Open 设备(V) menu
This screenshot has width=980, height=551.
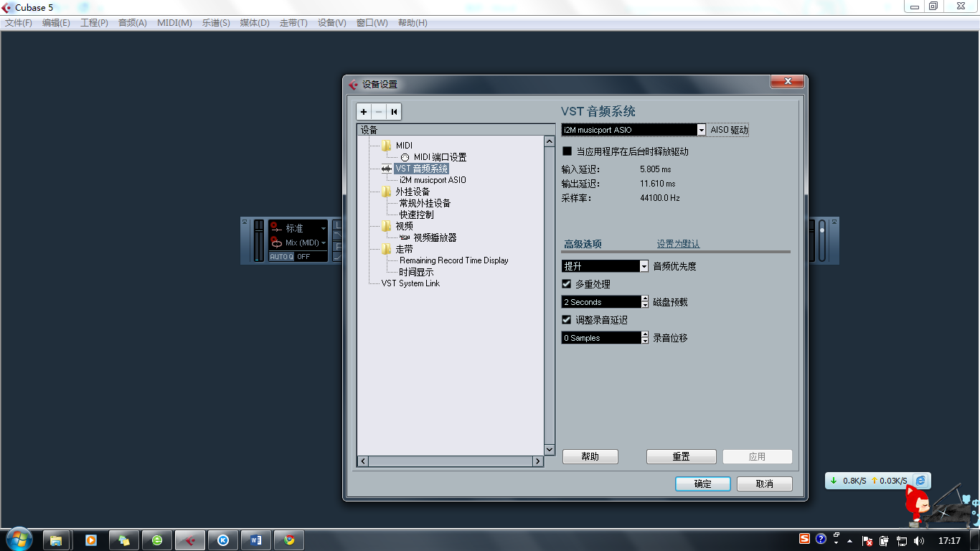[x=331, y=23]
